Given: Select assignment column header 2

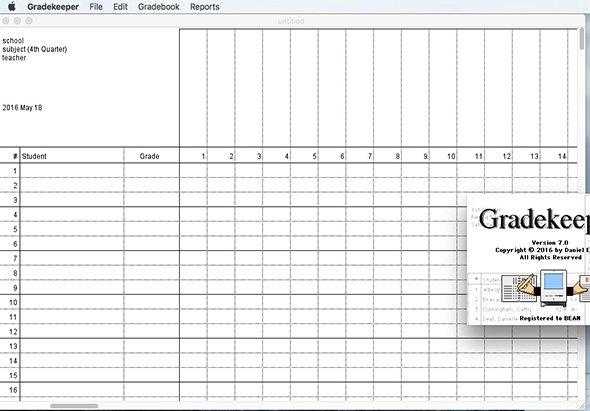Looking at the screenshot, I should click(221, 156).
